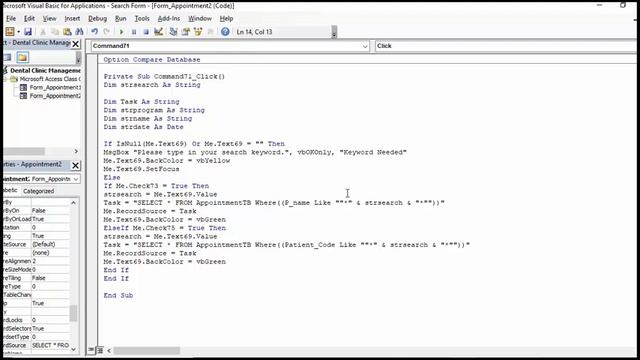This screenshot has height=360, width=640.
Task: Open the Object Browser icon
Action: tap(198, 31)
